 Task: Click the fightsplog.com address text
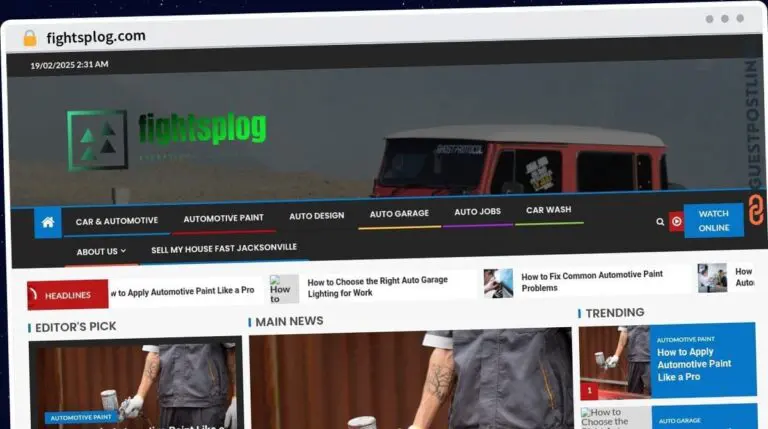coord(96,37)
